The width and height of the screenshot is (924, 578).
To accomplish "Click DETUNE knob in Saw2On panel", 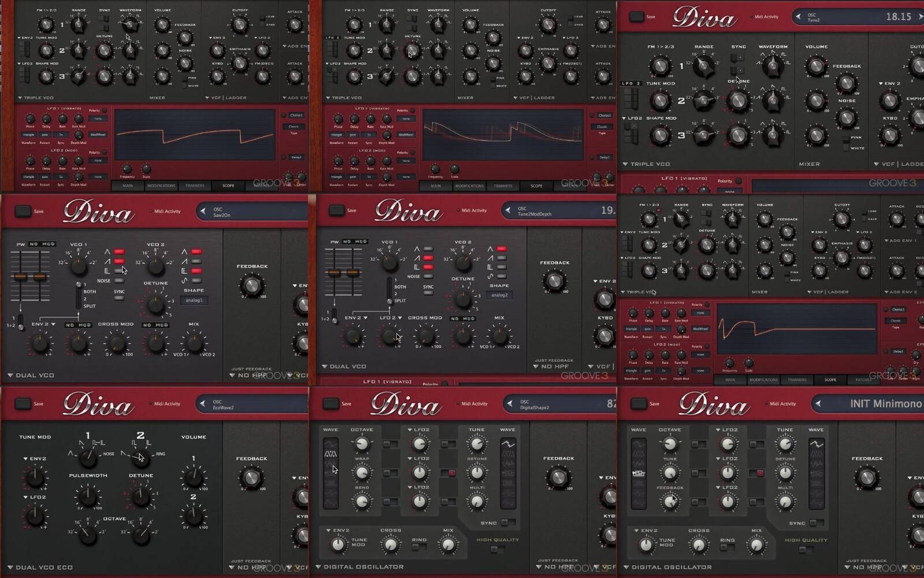I will 155,304.
